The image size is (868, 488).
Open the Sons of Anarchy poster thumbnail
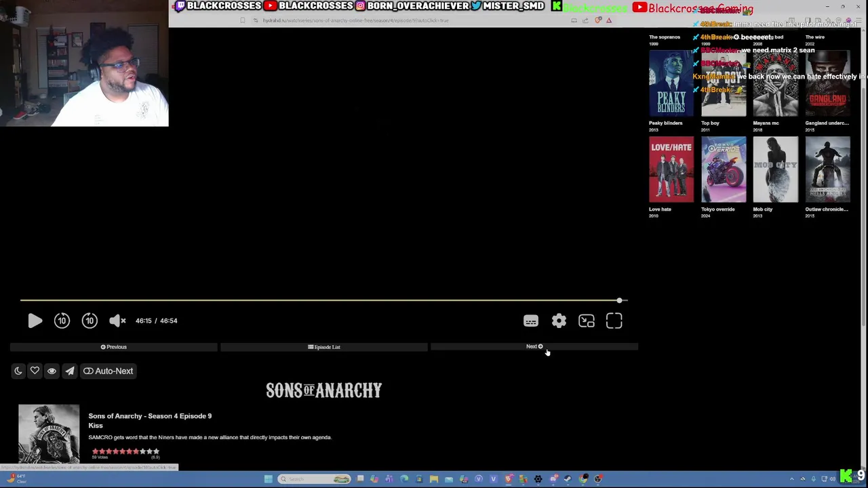point(49,434)
